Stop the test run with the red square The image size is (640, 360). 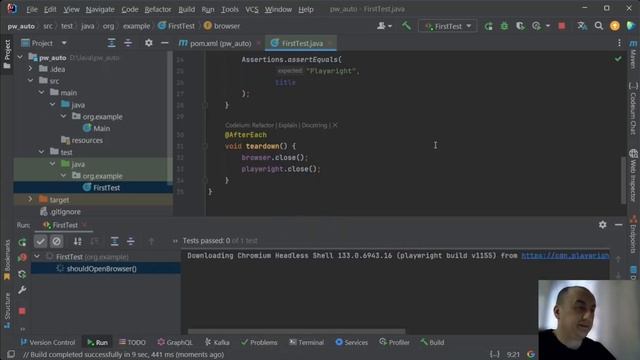22,311
